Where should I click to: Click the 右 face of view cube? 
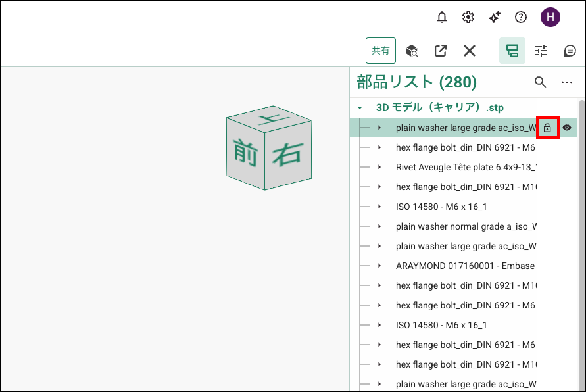pyautogui.click(x=287, y=155)
